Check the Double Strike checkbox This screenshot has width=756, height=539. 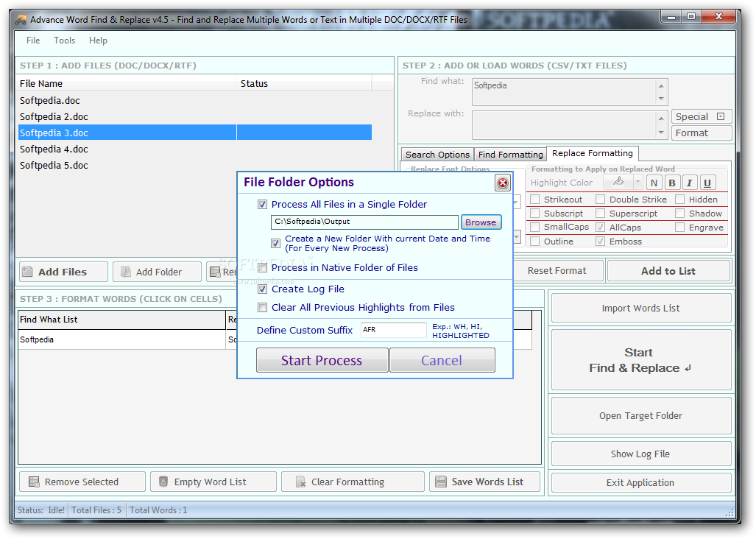click(600, 200)
